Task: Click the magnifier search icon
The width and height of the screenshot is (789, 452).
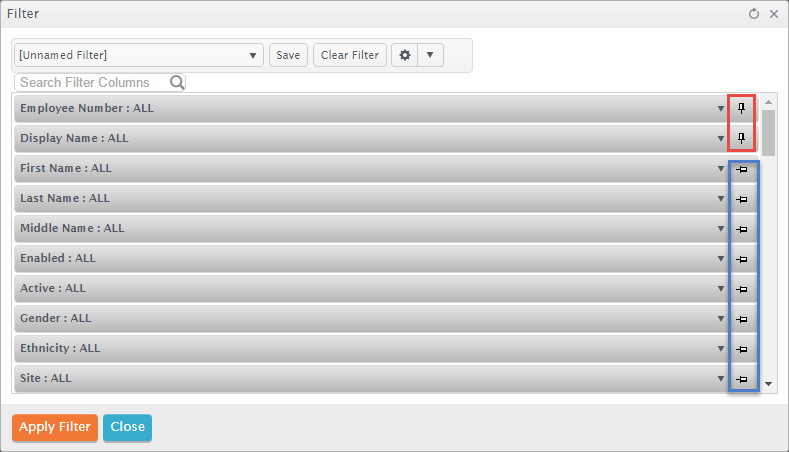Action: 177,82
